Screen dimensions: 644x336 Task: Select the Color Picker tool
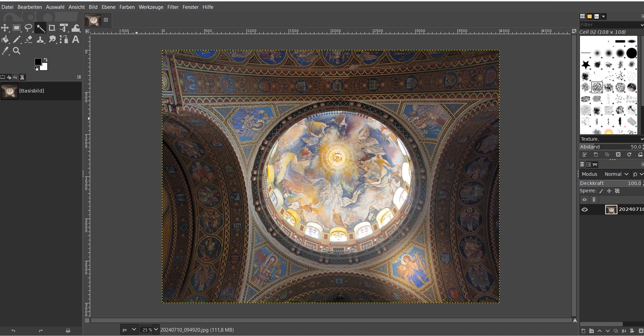pos(5,51)
